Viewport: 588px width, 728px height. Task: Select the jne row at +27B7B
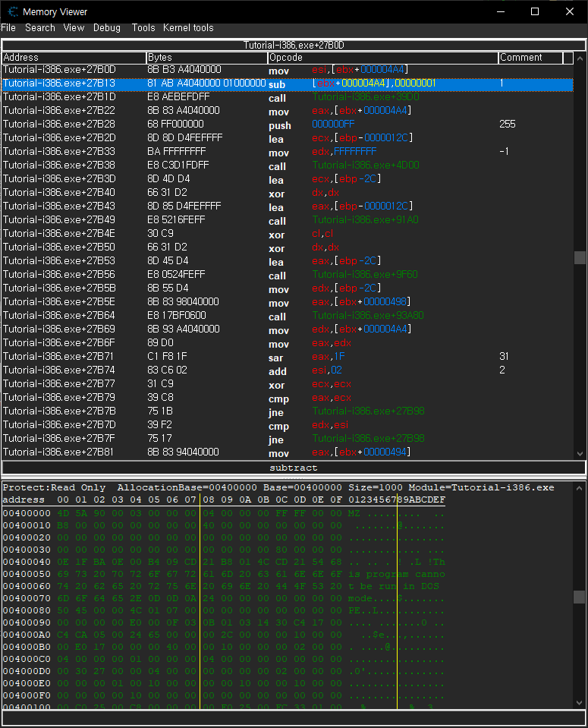[288, 411]
